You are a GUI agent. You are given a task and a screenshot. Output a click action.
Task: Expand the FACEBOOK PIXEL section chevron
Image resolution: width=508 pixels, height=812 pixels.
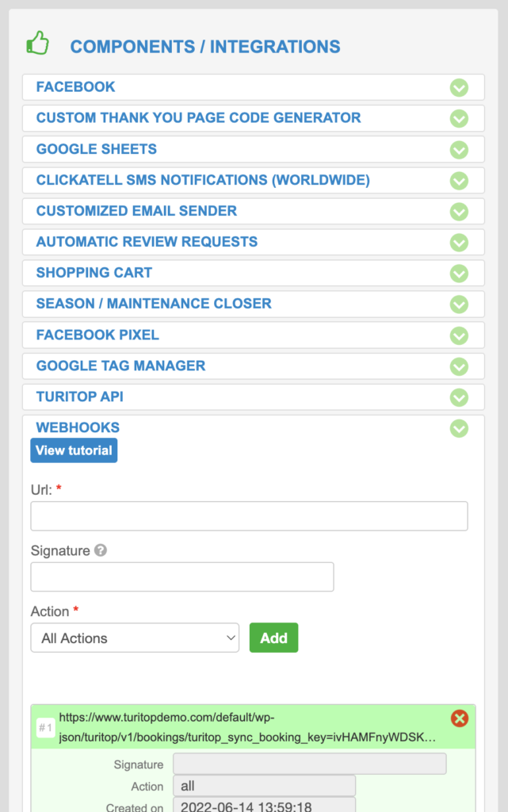pos(459,335)
